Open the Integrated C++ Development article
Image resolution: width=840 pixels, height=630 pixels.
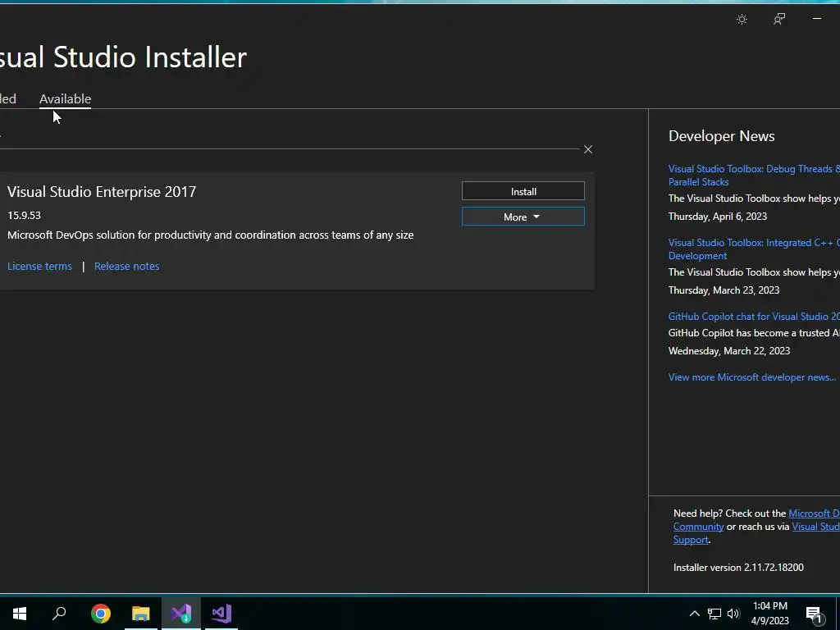point(754,249)
